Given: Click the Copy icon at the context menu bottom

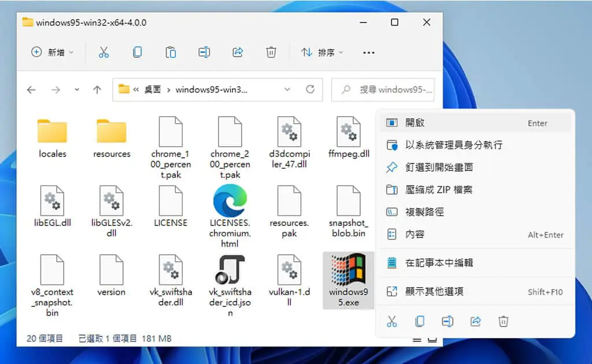Looking at the screenshot, I should [x=420, y=321].
